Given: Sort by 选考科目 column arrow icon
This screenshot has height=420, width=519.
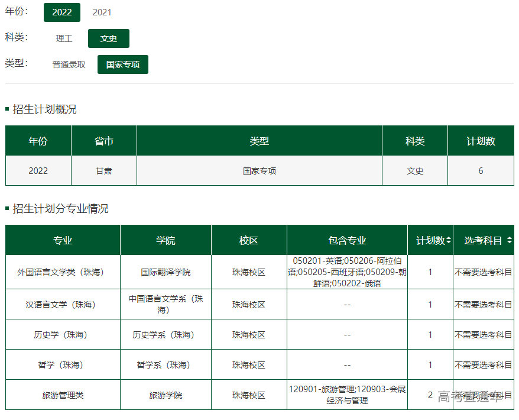Looking at the screenshot, I should click(x=509, y=241).
